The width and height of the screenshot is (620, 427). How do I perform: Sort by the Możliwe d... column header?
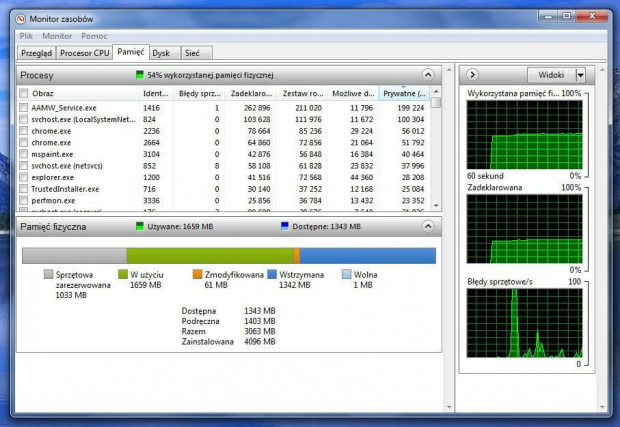[x=353, y=93]
